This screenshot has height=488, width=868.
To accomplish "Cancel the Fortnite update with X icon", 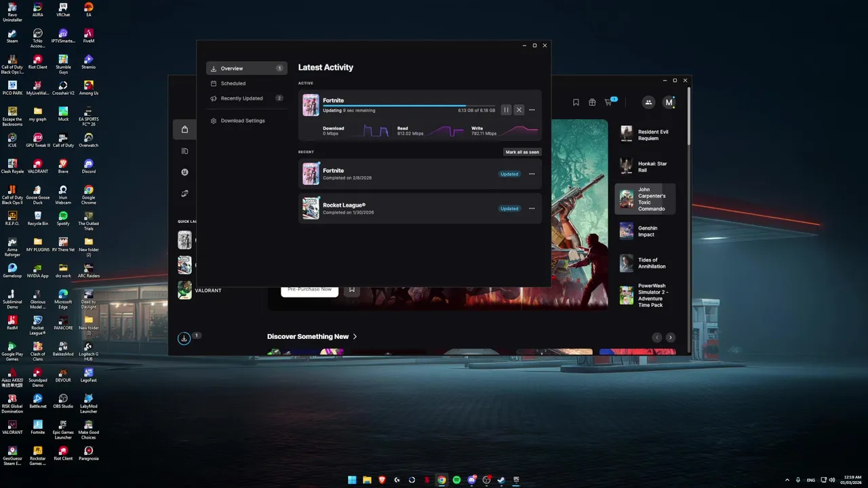I will [519, 110].
